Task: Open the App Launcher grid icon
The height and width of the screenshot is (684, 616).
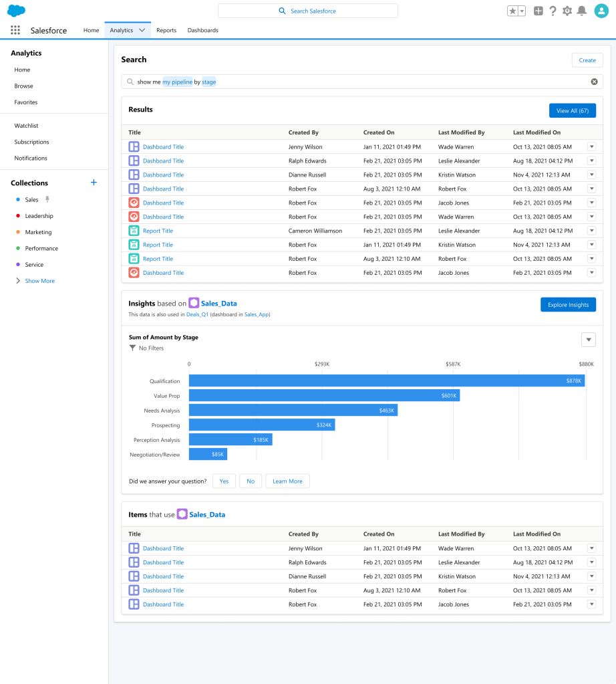Action: (x=15, y=29)
